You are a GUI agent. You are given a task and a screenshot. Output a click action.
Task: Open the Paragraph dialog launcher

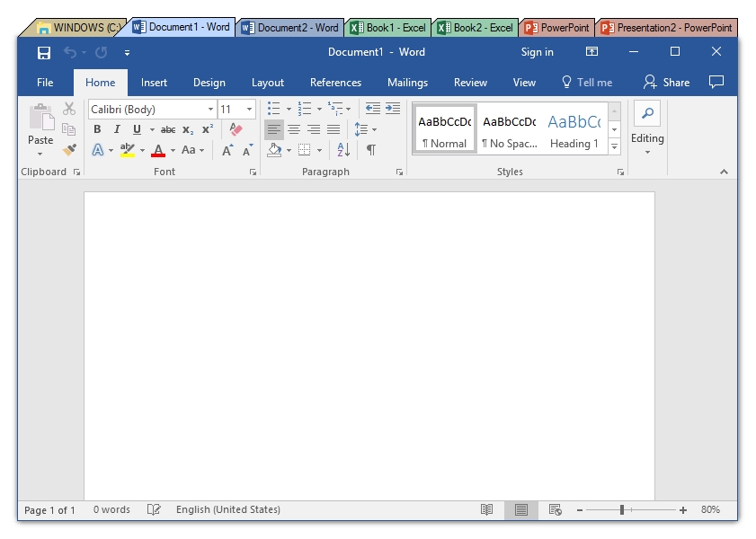pyautogui.click(x=399, y=172)
